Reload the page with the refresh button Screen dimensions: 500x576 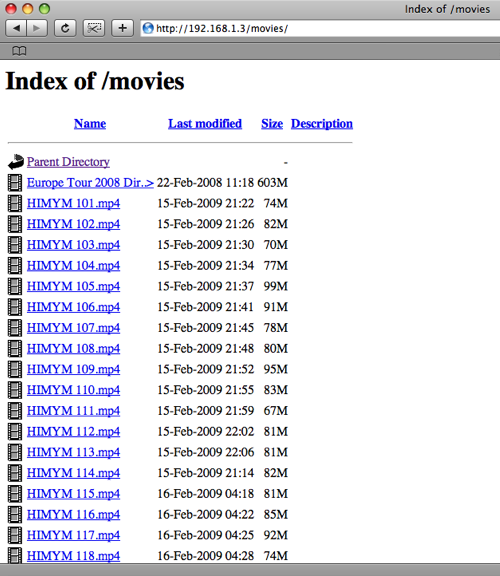(x=65, y=28)
